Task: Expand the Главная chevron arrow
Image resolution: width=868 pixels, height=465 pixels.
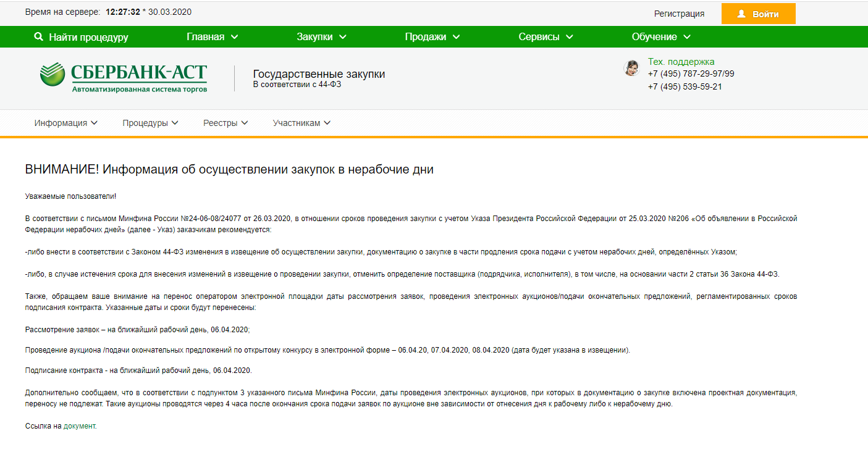Action: point(234,37)
